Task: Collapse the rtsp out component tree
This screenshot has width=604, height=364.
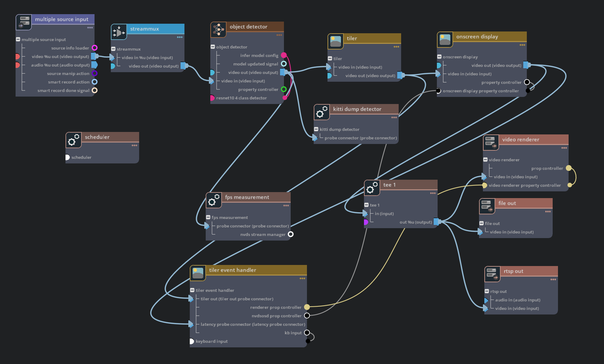Action: [487, 291]
